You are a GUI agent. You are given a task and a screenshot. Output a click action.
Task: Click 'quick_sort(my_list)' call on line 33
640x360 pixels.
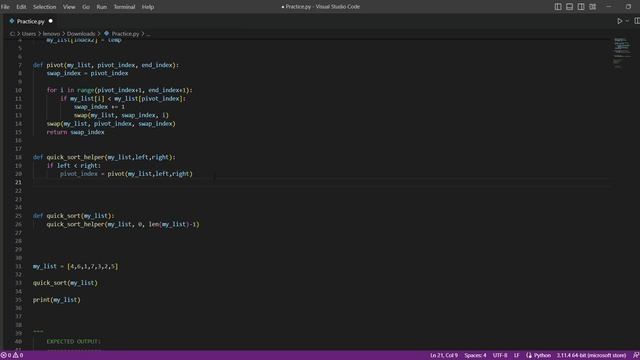point(65,283)
